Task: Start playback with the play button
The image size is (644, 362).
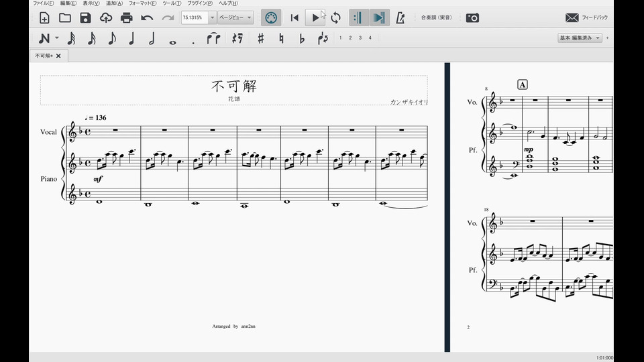Action: point(315,17)
